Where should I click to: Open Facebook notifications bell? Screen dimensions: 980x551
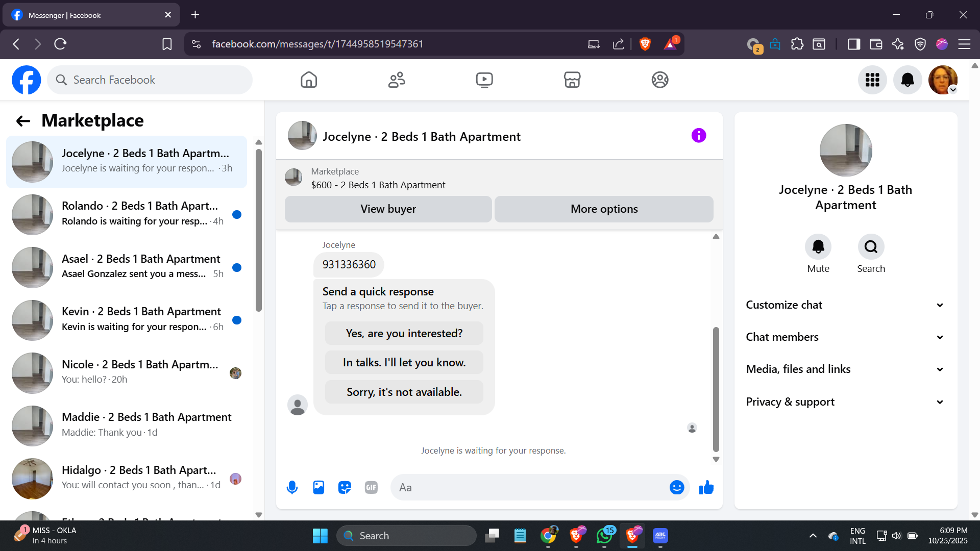(x=907, y=80)
